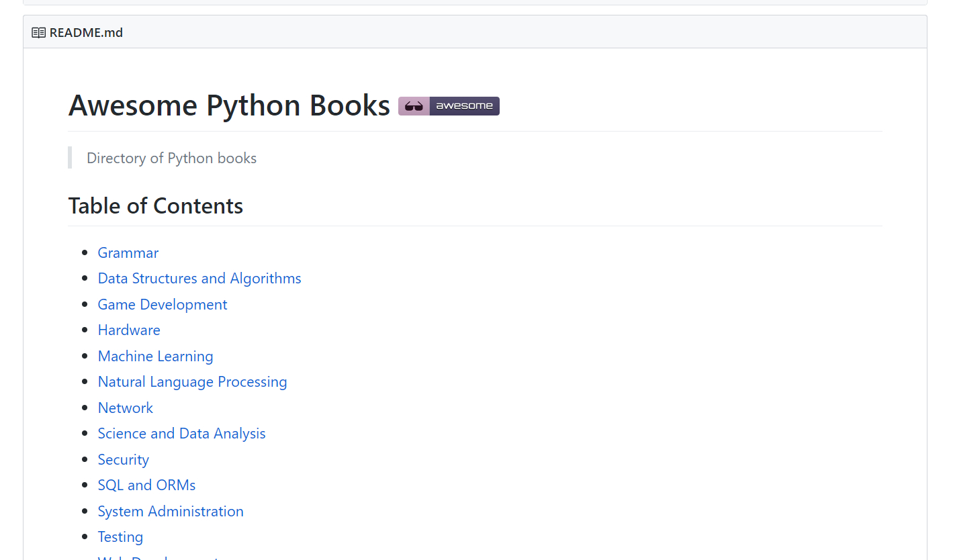Click the Table of Contents heading

point(155,206)
